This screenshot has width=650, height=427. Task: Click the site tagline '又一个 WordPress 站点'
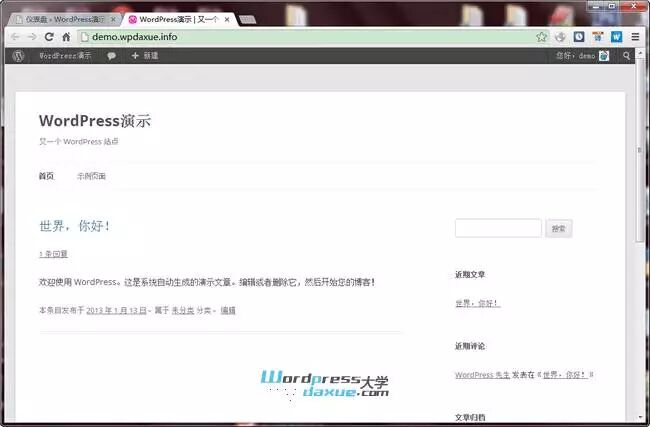point(79,141)
